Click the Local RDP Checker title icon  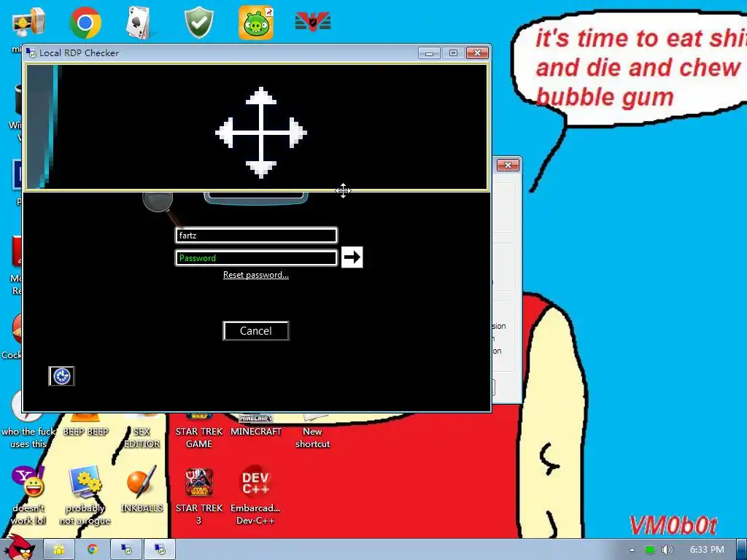[31, 52]
